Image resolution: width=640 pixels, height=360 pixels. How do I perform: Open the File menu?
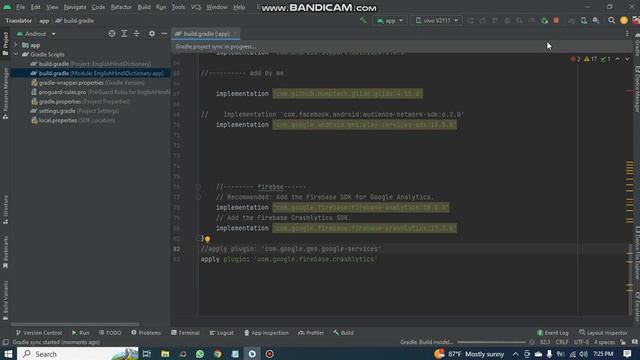[20, 7]
